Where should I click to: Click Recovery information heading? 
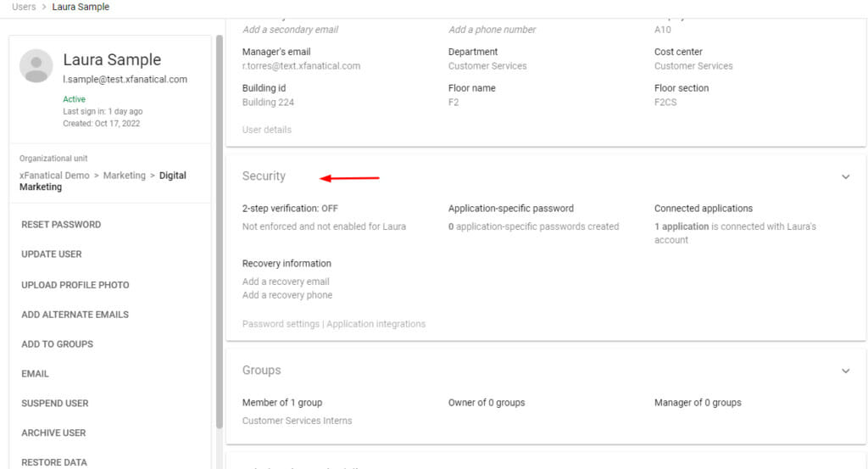tap(287, 264)
